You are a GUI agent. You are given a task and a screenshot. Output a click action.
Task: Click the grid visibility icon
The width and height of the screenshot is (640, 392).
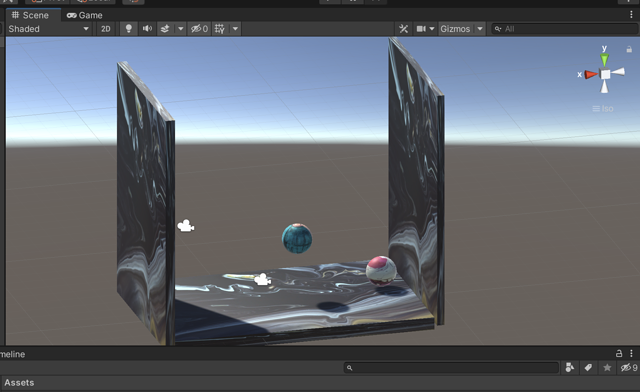(x=220, y=29)
